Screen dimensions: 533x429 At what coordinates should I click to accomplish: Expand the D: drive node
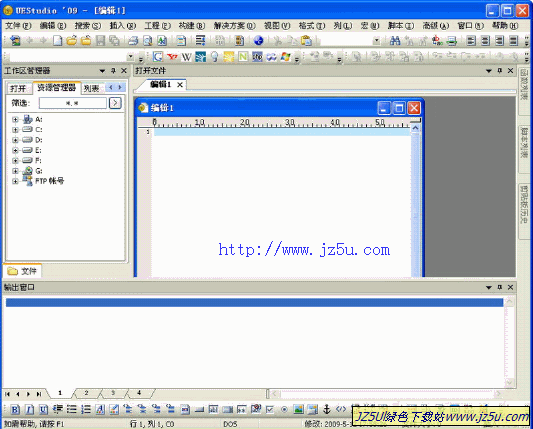[15, 140]
